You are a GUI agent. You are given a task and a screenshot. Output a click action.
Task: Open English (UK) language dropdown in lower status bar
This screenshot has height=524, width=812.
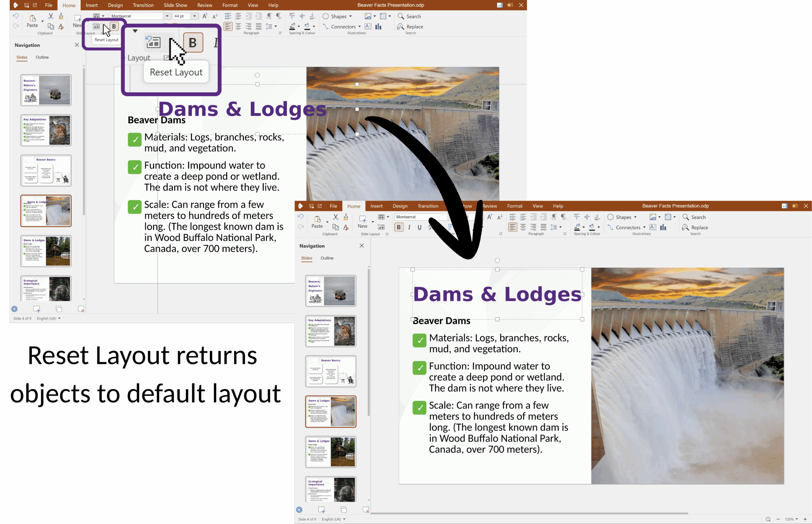pos(344,519)
